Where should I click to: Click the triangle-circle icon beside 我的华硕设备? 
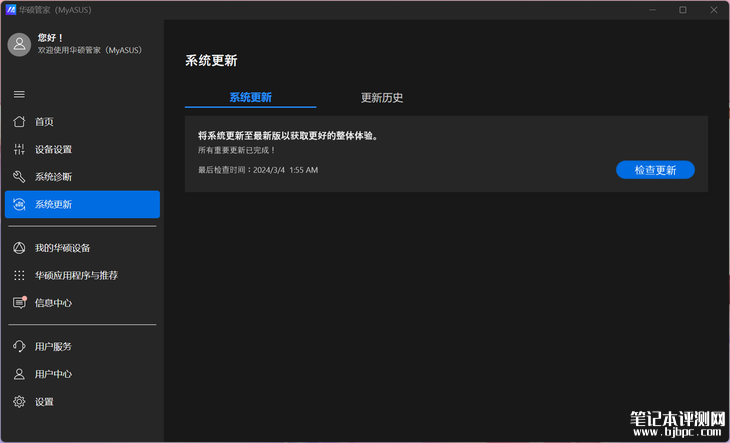19,248
